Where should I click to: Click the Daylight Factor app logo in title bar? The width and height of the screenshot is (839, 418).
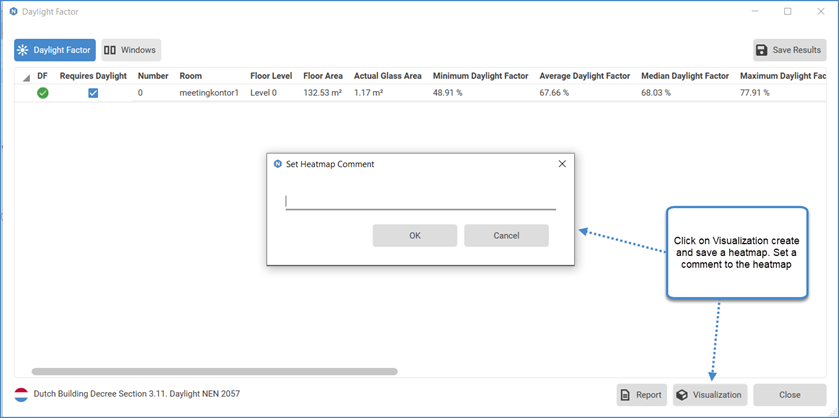[13, 12]
